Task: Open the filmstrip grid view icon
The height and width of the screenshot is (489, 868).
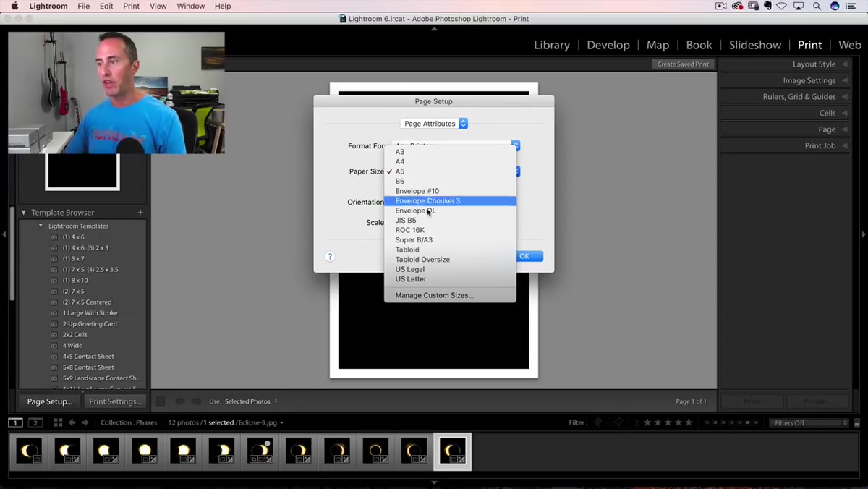Action: pos(58,423)
